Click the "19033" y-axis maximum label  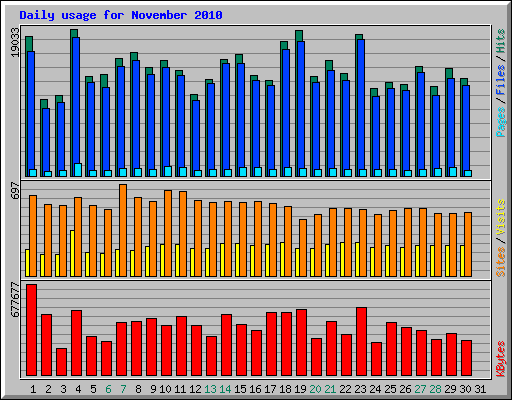tap(15, 42)
